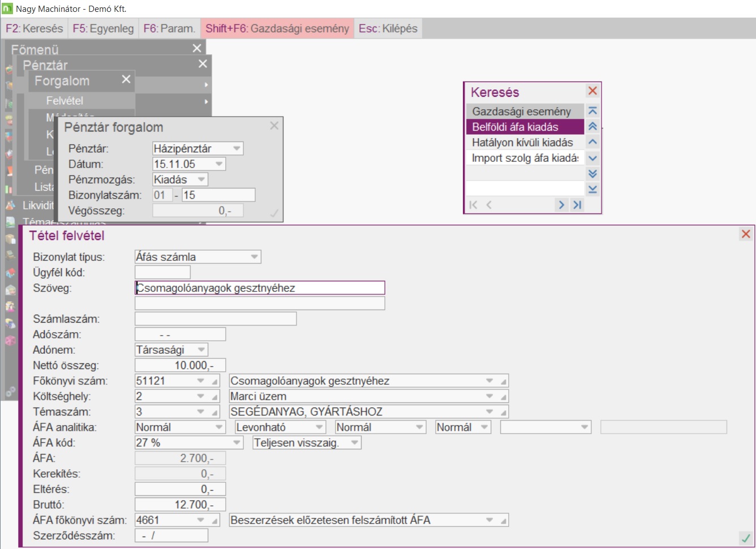The height and width of the screenshot is (549, 756).
Task: Open the empty fifth ÁFA analitika dropdown
Action: (x=585, y=427)
